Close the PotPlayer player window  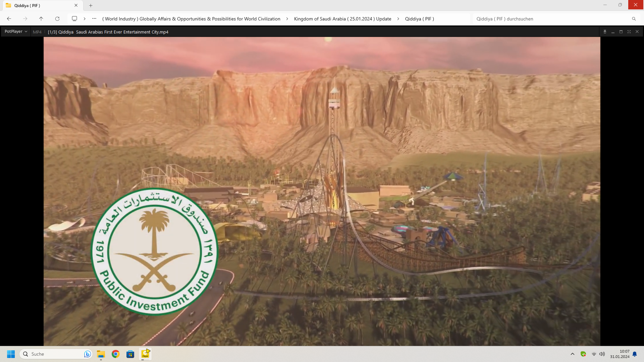pos(637,32)
